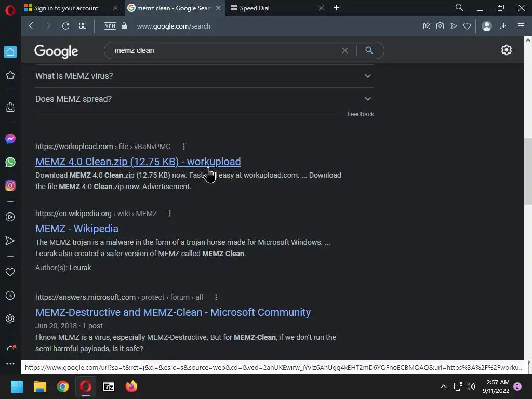Open 7-Zip from taskbar
This screenshot has width=532, height=399.
pos(109,387)
